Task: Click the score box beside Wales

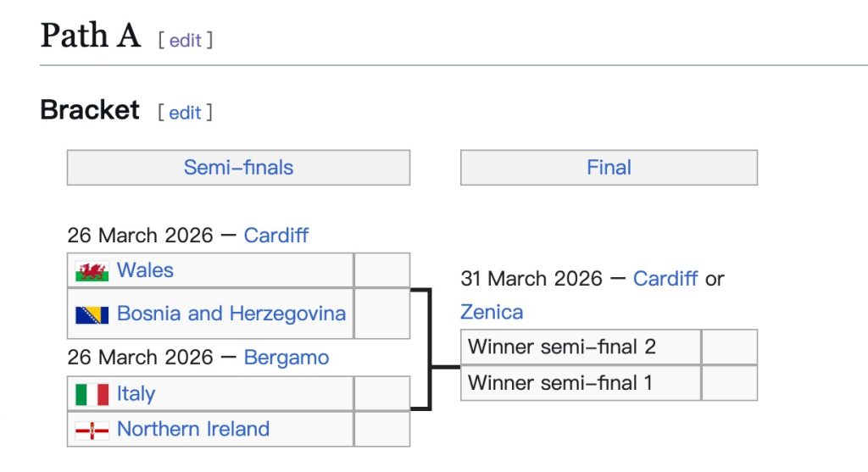Action: click(381, 270)
